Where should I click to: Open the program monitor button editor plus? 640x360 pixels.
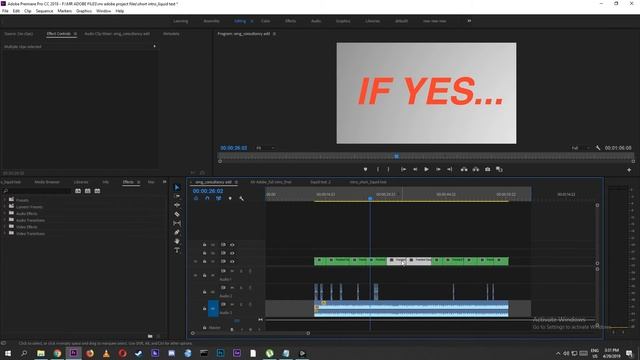629,170
